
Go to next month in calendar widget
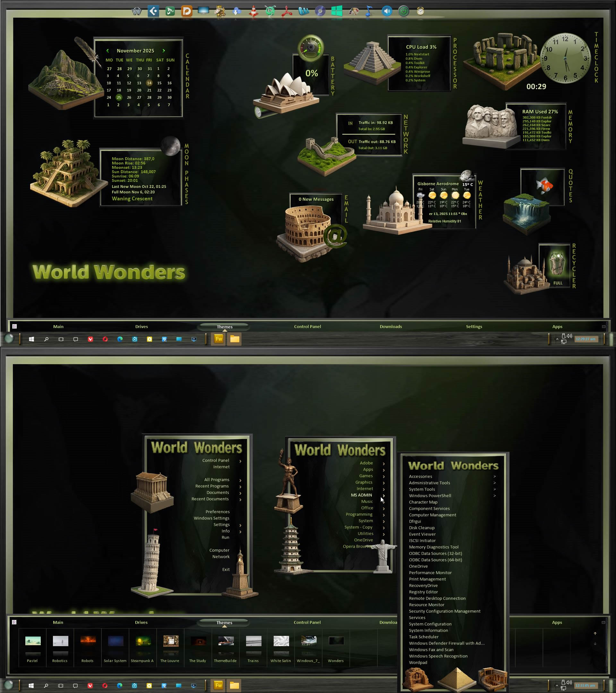164,50
